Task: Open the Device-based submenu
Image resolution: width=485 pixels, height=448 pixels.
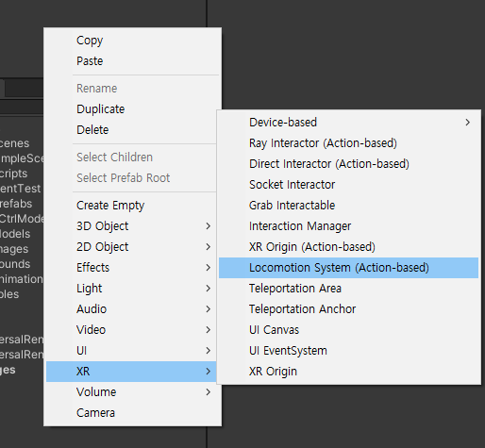Action: point(348,123)
